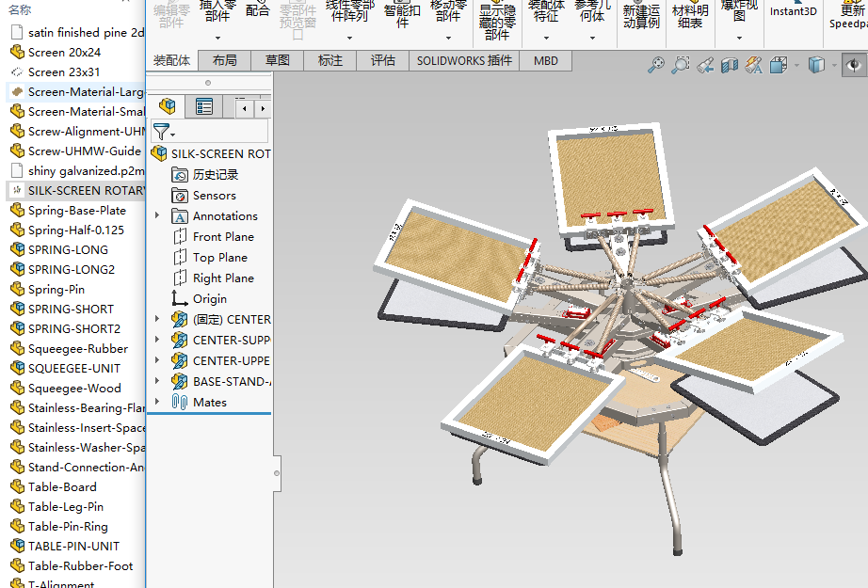Toggle Hide/Show Items eye icon
868x588 pixels.
pyautogui.click(x=855, y=65)
